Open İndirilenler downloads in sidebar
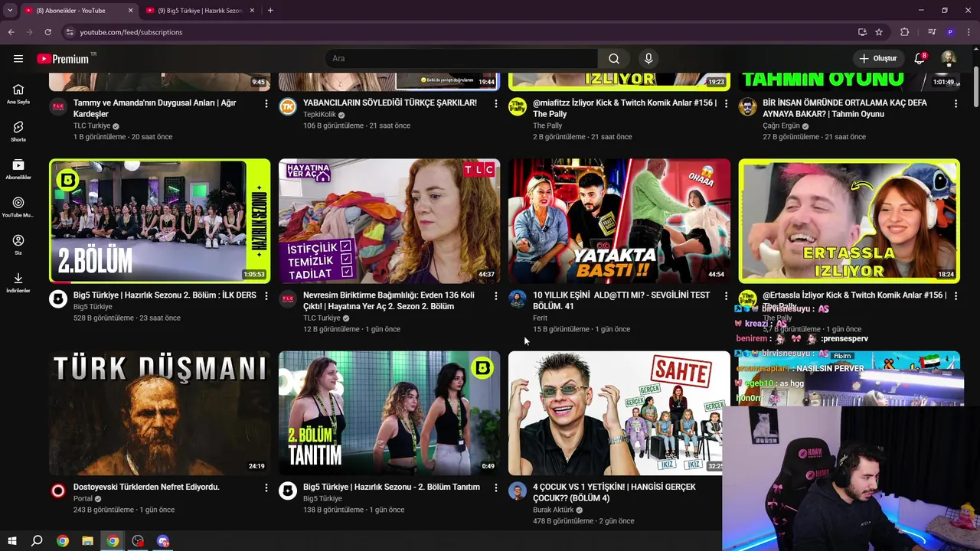The height and width of the screenshot is (551, 980). pyautogui.click(x=18, y=282)
